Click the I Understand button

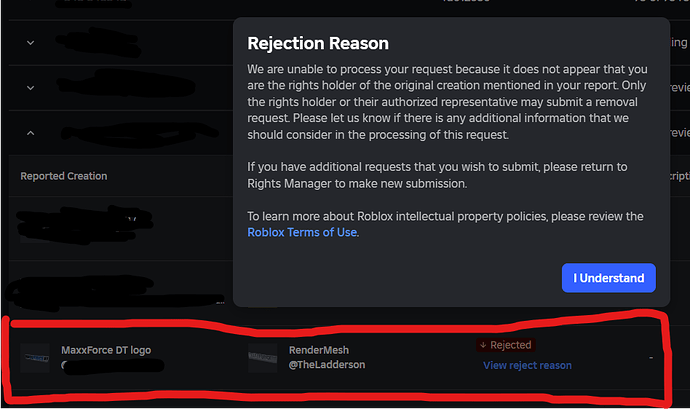point(609,278)
